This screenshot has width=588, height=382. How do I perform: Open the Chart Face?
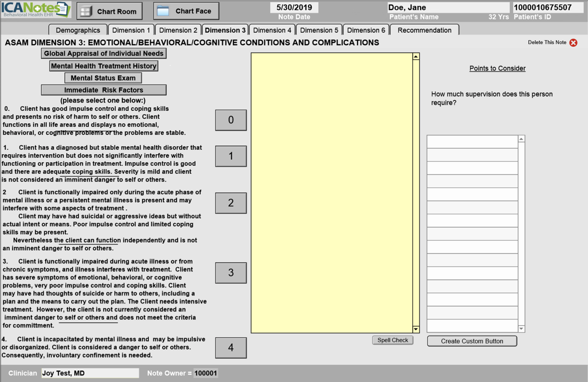tap(186, 11)
